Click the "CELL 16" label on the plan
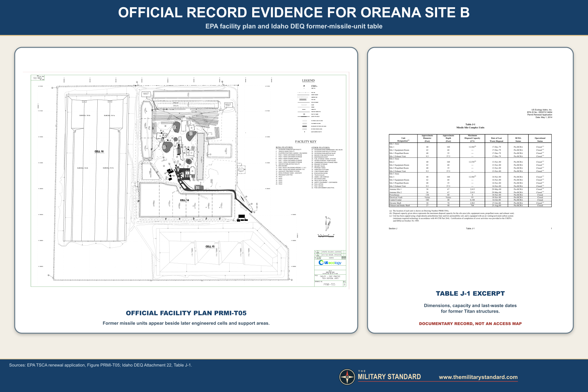 (99, 151)
